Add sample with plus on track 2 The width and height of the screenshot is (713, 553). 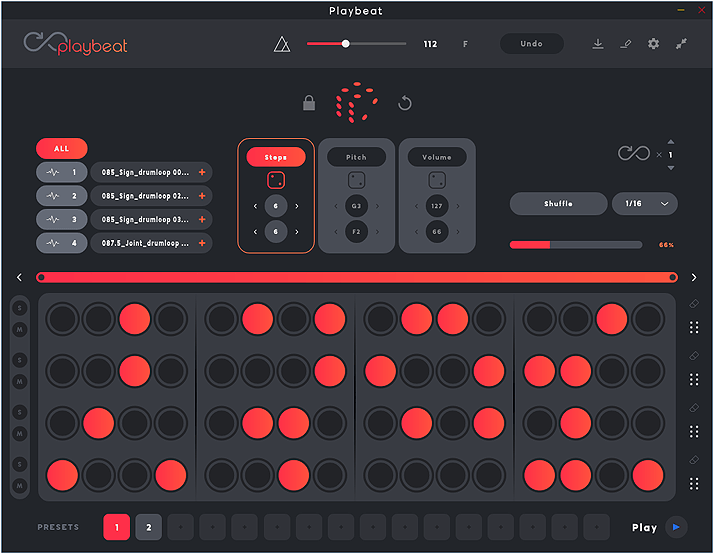(x=202, y=196)
